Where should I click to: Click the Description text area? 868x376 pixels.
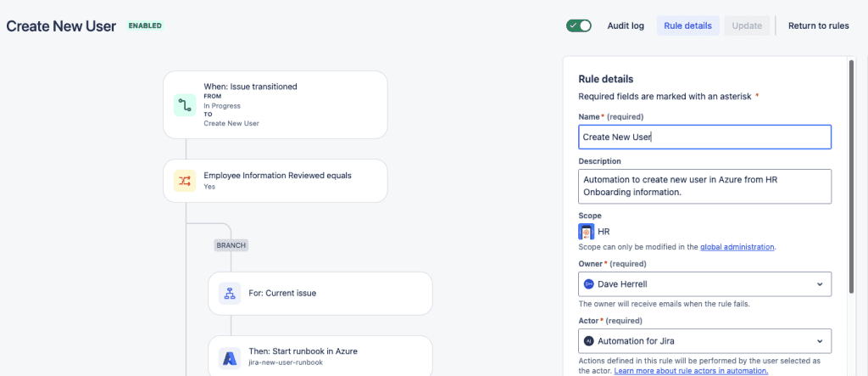[x=704, y=187]
